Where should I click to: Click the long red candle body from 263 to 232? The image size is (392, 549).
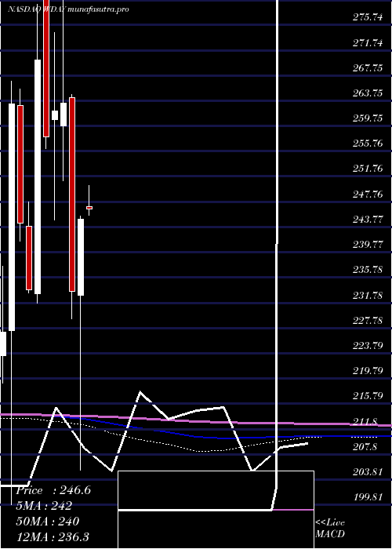coord(72,195)
